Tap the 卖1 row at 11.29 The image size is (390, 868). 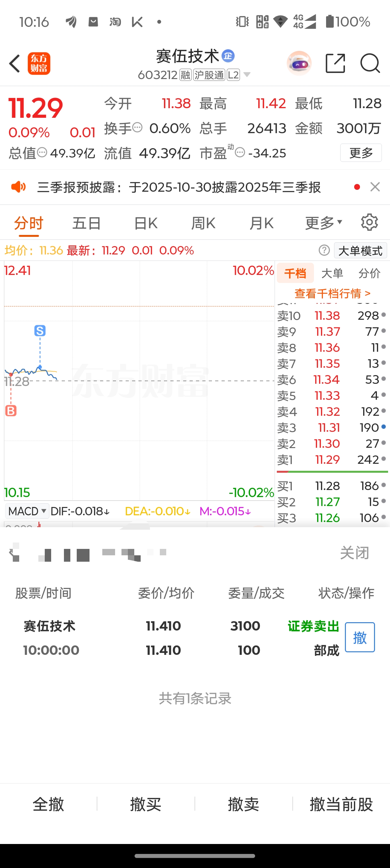coord(331,460)
